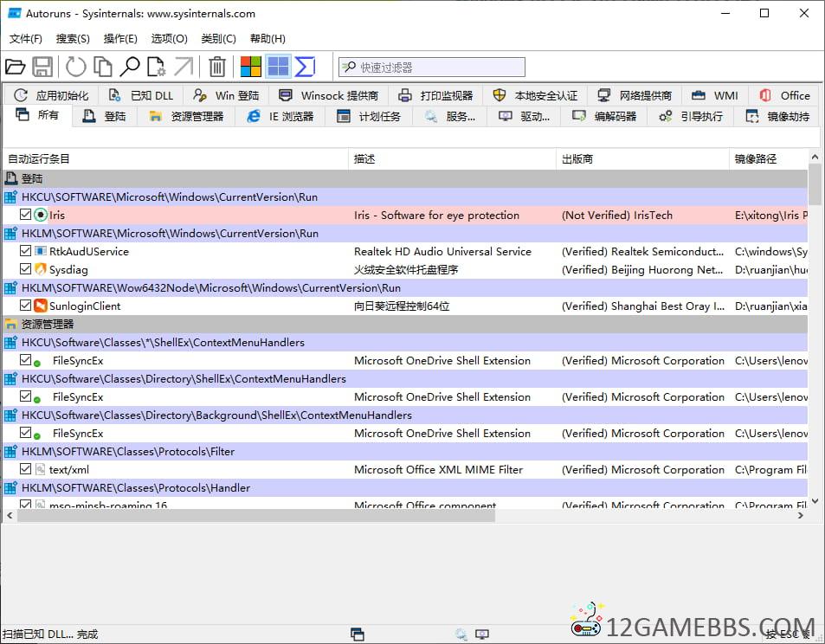Click the Refresh scan icon
The image size is (825, 644).
point(76,67)
